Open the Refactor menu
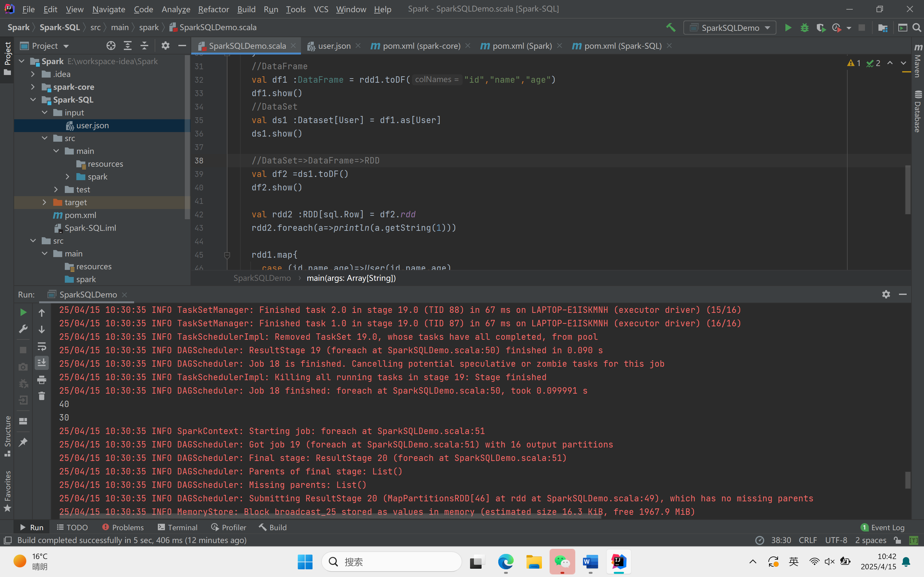The height and width of the screenshot is (577, 924). pyautogui.click(x=213, y=9)
